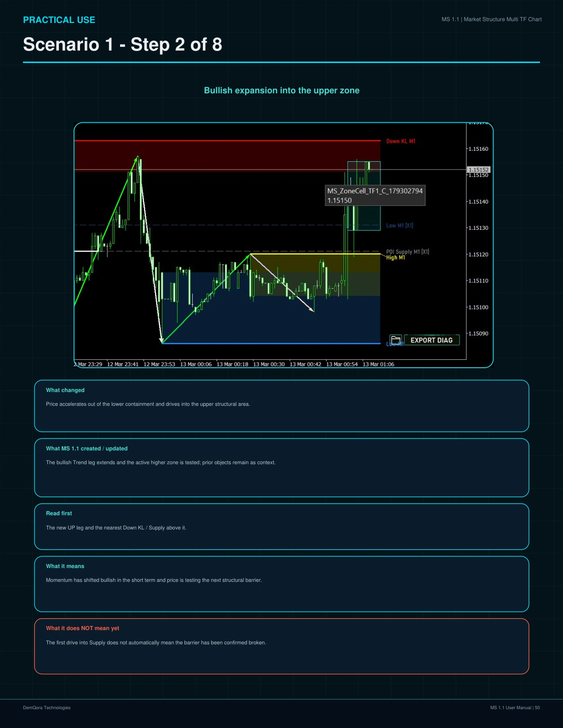The image size is (563, 728).
Task: Click the 1.15110 price scale label
Action: tap(478, 281)
